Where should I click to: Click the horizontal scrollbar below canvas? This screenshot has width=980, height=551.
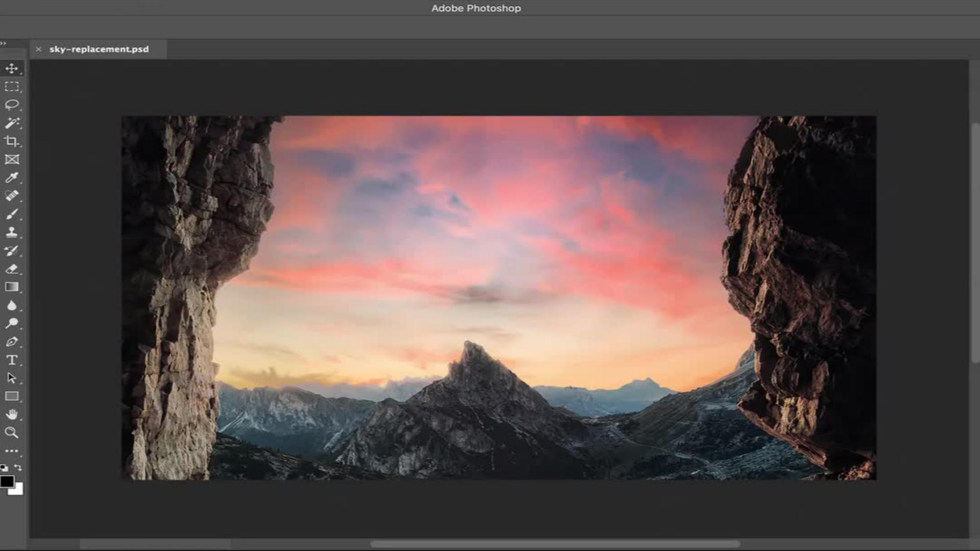pos(555,544)
